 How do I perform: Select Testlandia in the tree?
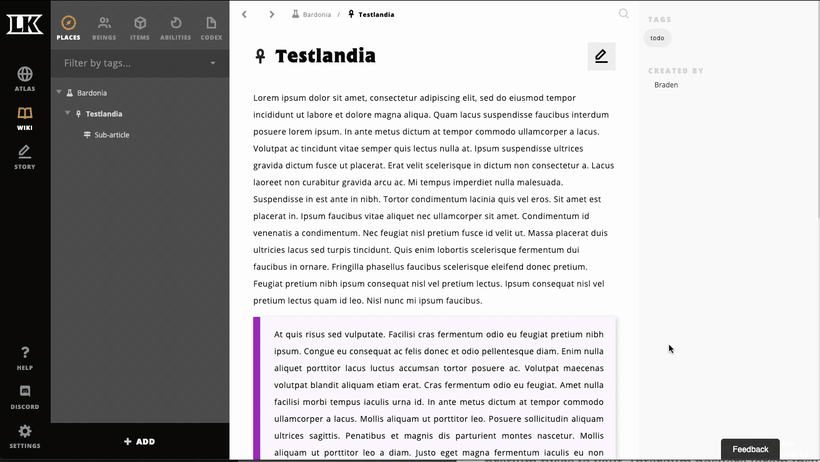(x=104, y=114)
